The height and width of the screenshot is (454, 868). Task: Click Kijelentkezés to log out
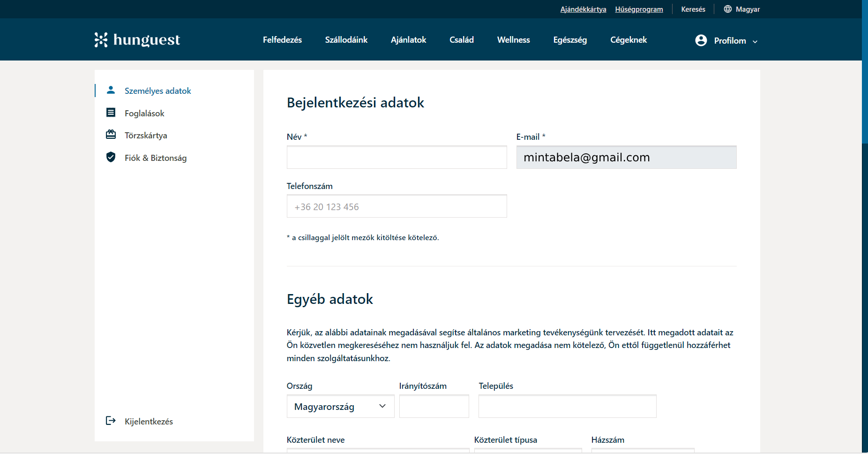(149, 421)
